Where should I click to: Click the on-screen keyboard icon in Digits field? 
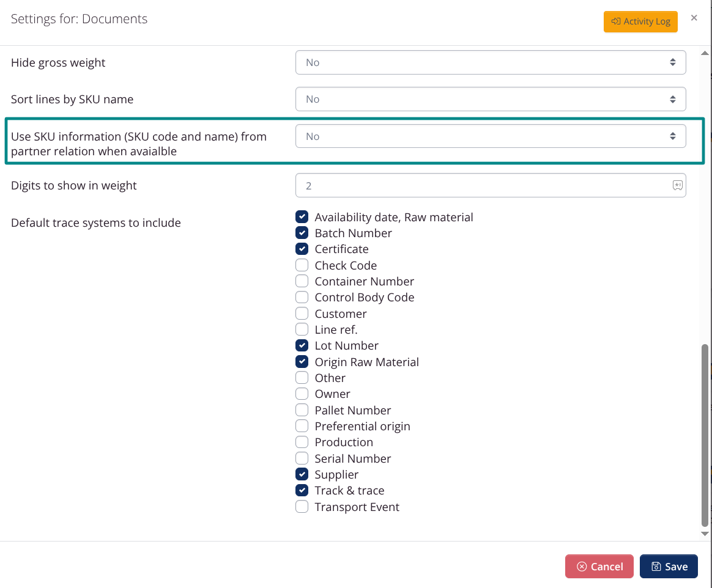tap(677, 185)
